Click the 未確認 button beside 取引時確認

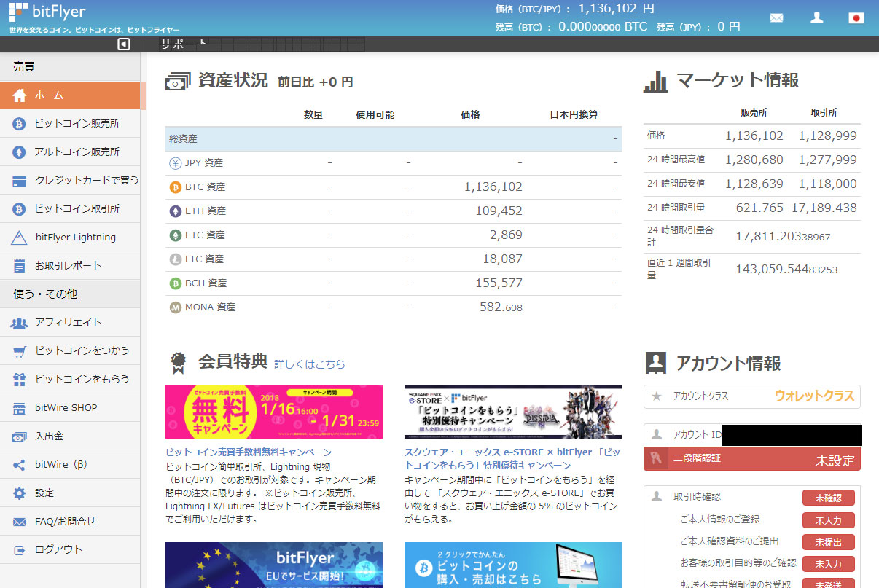coord(828,498)
